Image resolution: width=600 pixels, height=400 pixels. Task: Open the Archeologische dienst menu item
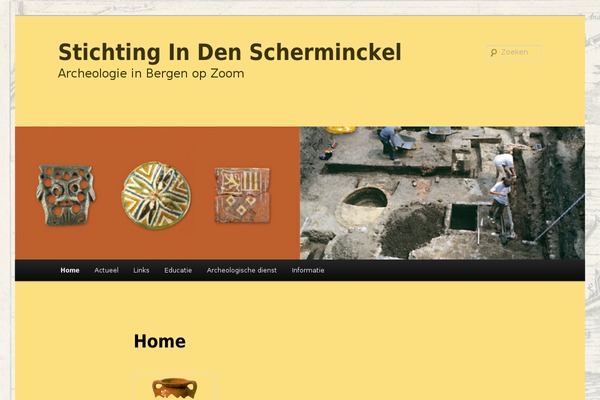[241, 270]
